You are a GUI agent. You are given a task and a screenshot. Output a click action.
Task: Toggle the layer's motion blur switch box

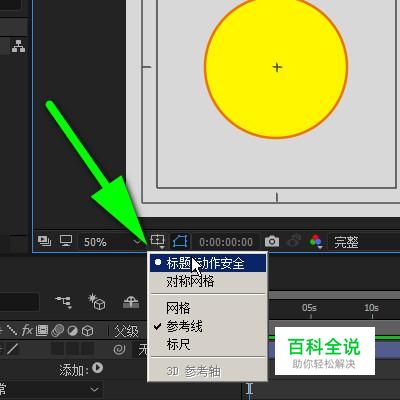[58, 349]
